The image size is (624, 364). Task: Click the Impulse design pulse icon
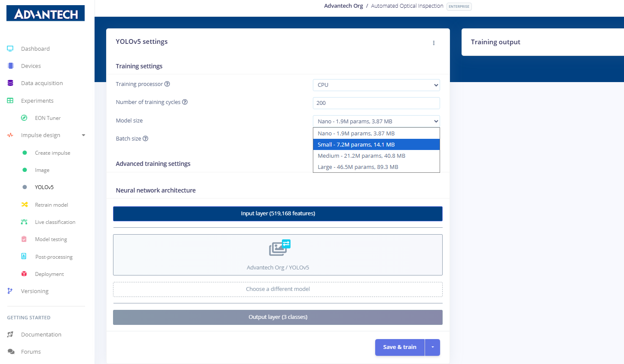click(10, 135)
